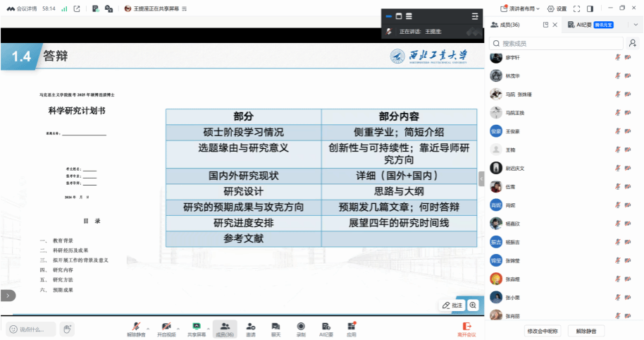Open the 聊天 chat panel
644x340 pixels.
275,327
